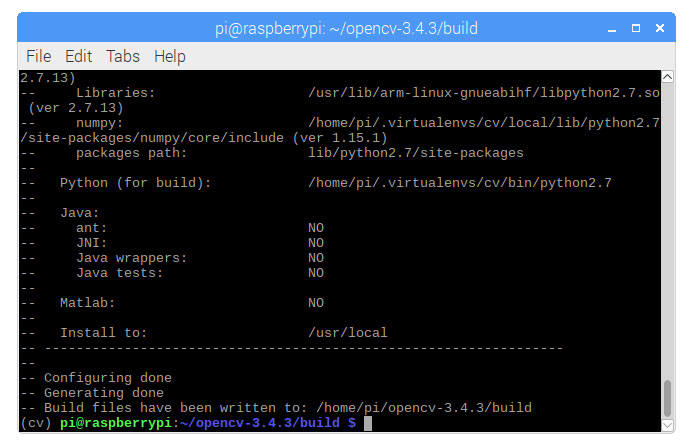Screen dimensions: 694x448
Task: Click the scrollbar down arrow
Action: coord(667,425)
